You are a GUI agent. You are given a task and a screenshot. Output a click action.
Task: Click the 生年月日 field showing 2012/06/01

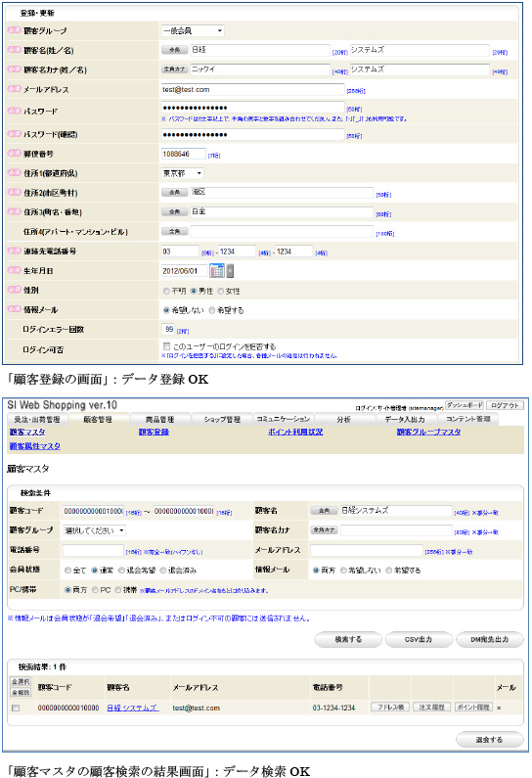(185, 271)
